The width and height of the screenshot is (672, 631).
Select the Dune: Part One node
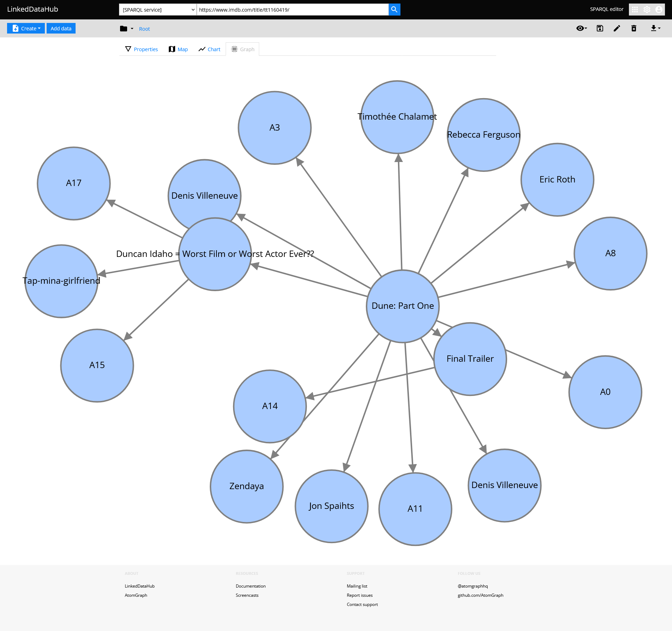point(403,306)
